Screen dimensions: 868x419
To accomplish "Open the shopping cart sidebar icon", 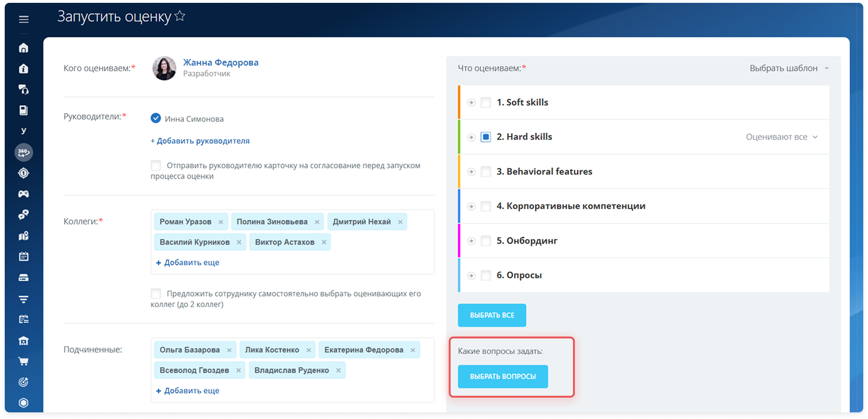I will [24, 362].
